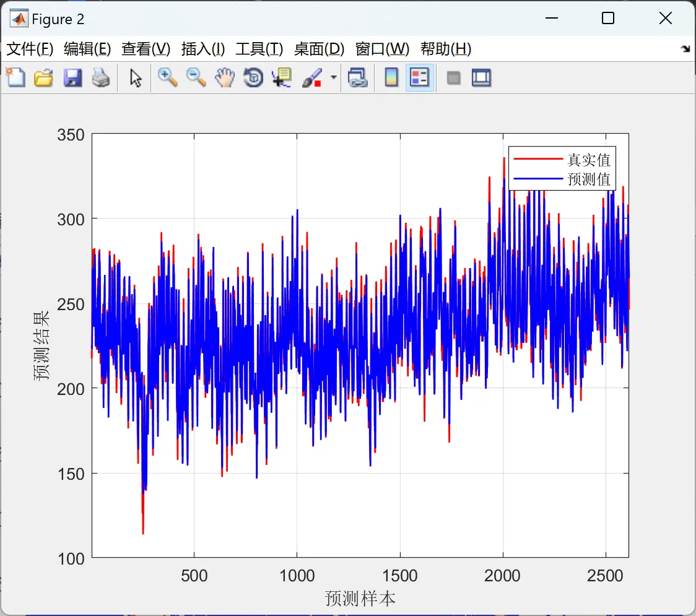
Task: Click the Link Plot icon
Action: (x=357, y=77)
